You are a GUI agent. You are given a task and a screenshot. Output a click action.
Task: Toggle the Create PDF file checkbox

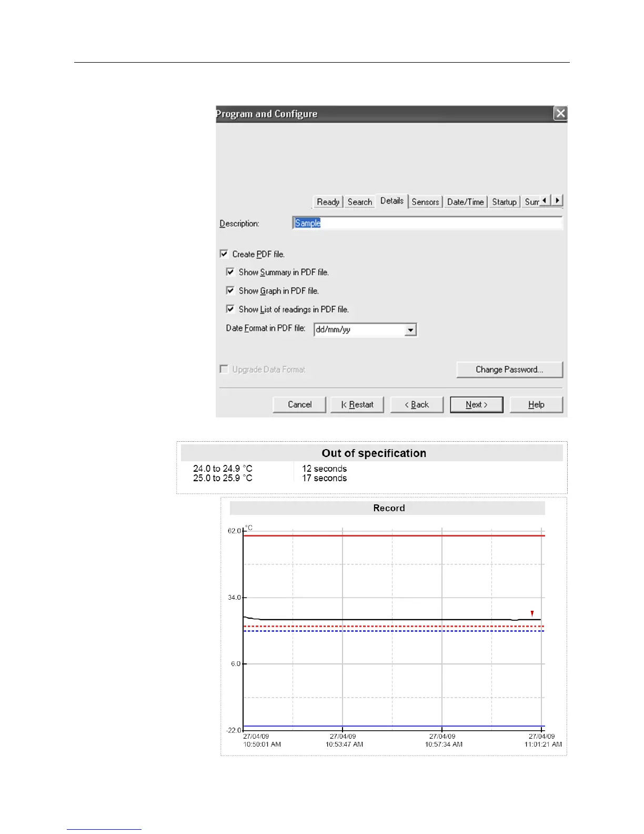coord(224,254)
